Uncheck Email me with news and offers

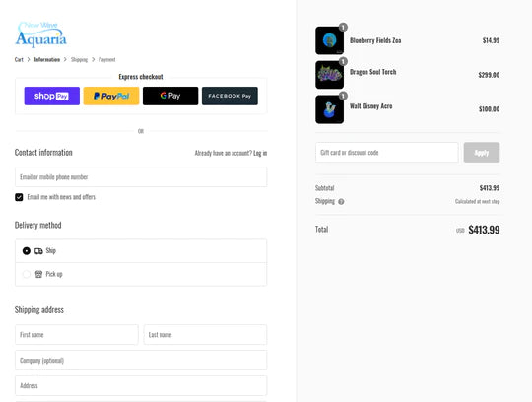click(x=19, y=197)
